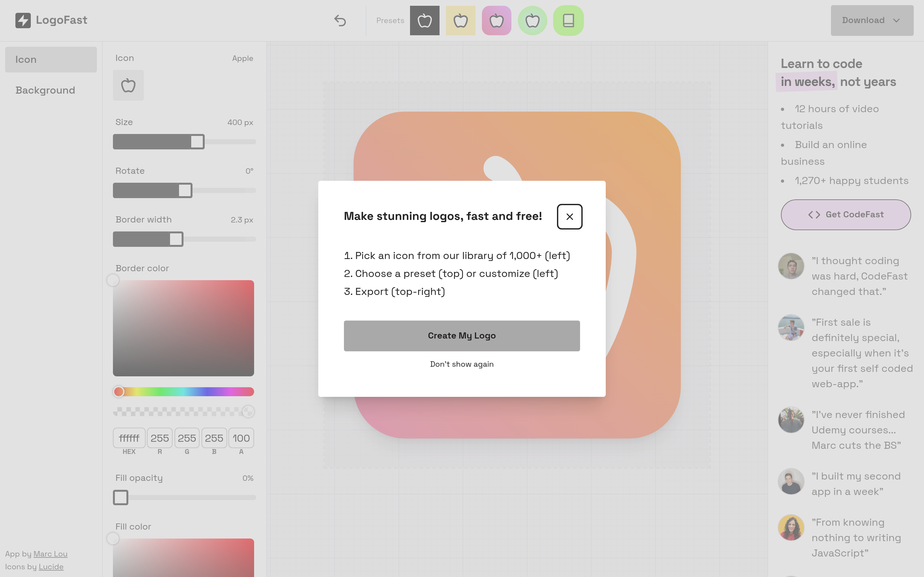Apply the pink apple preset
The height and width of the screenshot is (577, 924).
496,21
